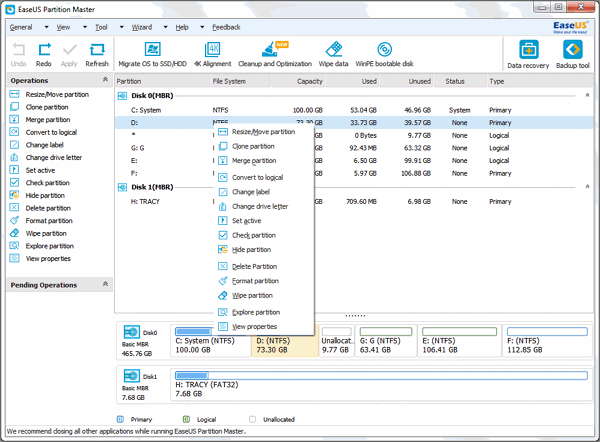Open the Wizard menu dropdown arrow
Viewport: 600px width, 442px height.
pyautogui.click(x=165, y=27)
